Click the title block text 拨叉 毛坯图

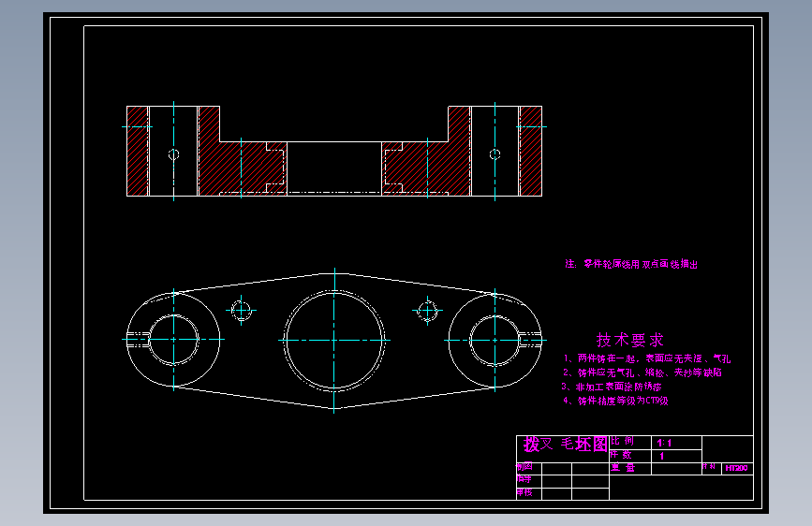(565, 445)
